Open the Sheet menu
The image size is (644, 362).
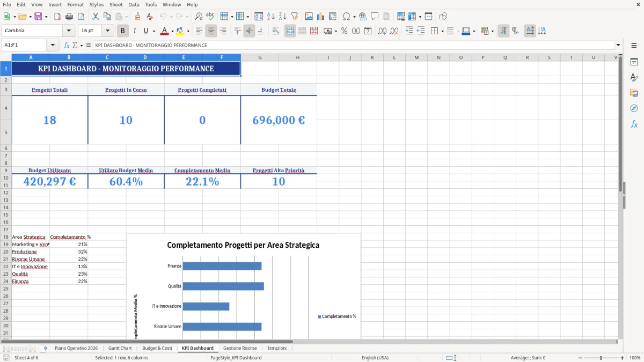pos(116,4)
